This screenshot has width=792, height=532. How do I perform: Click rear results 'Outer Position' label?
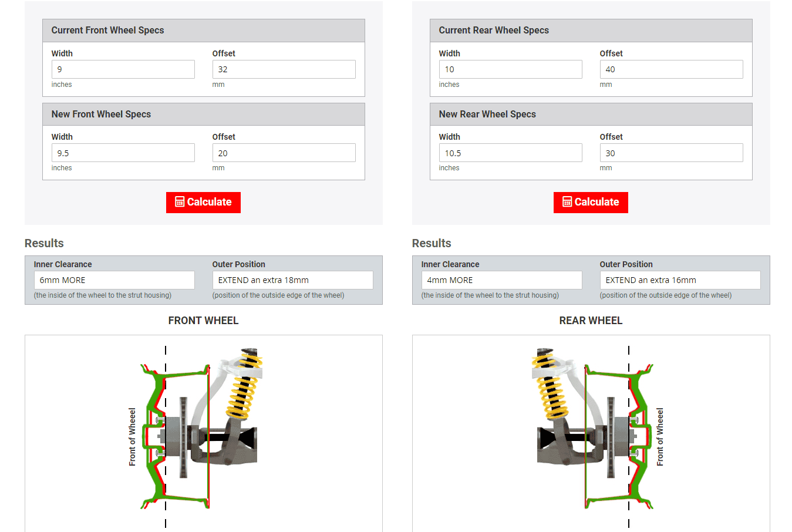pos(626,264)
